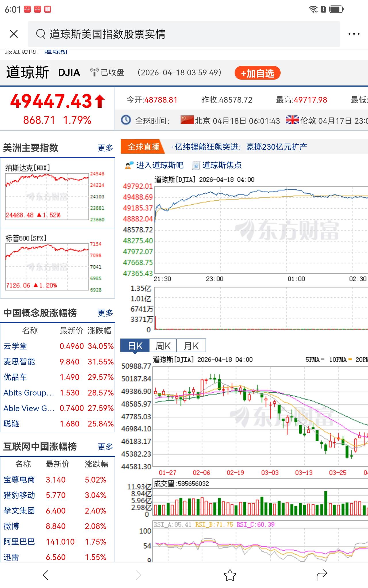Open 进入道琼斯吧 link

160,165
